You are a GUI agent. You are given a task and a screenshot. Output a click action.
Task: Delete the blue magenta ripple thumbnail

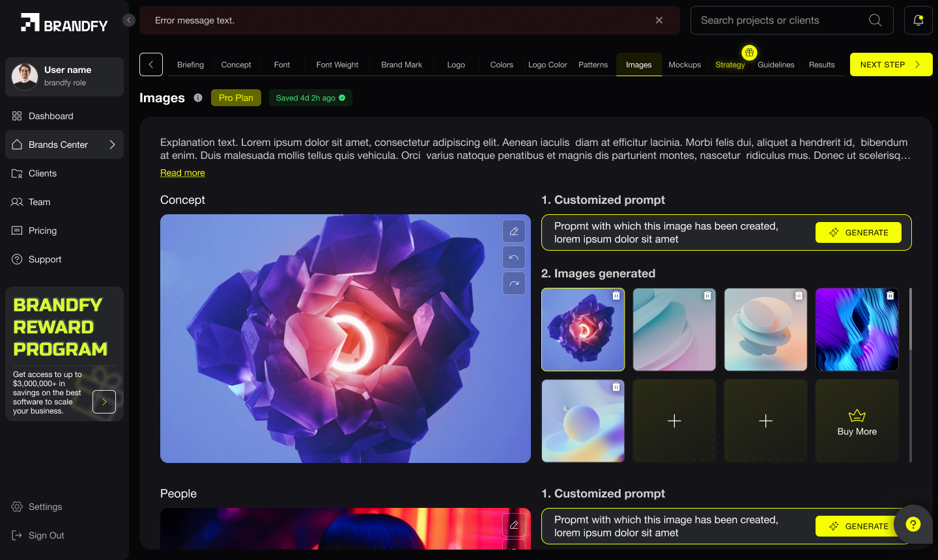pyautogui.click(x=890, y=296)
